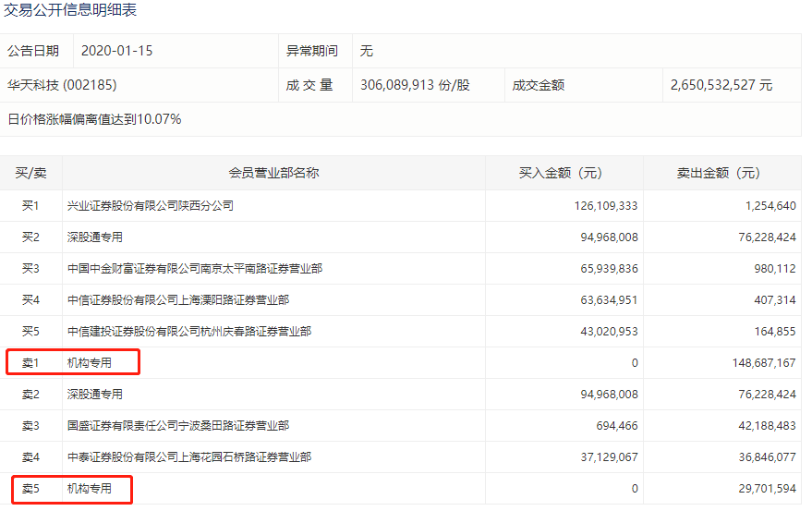Click the 公告日期 label

coord(33,51)
